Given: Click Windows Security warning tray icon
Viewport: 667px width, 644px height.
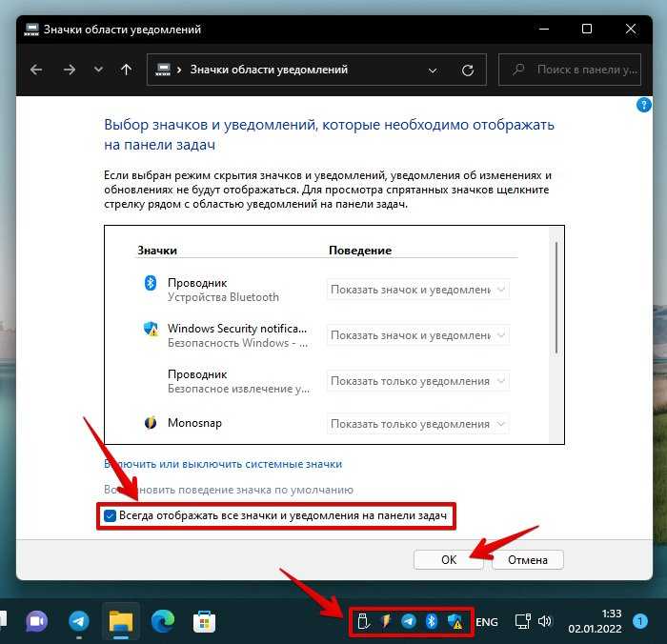Looking at the screenshot, I should [455, 622].
